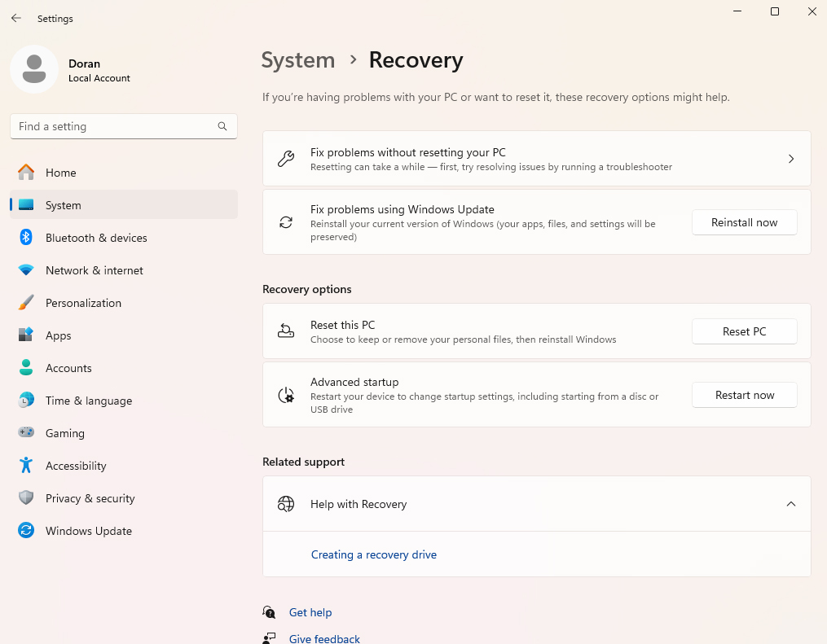The image size is (827, 644).
Task: Click the Network wifi icon
Action: 26,269
